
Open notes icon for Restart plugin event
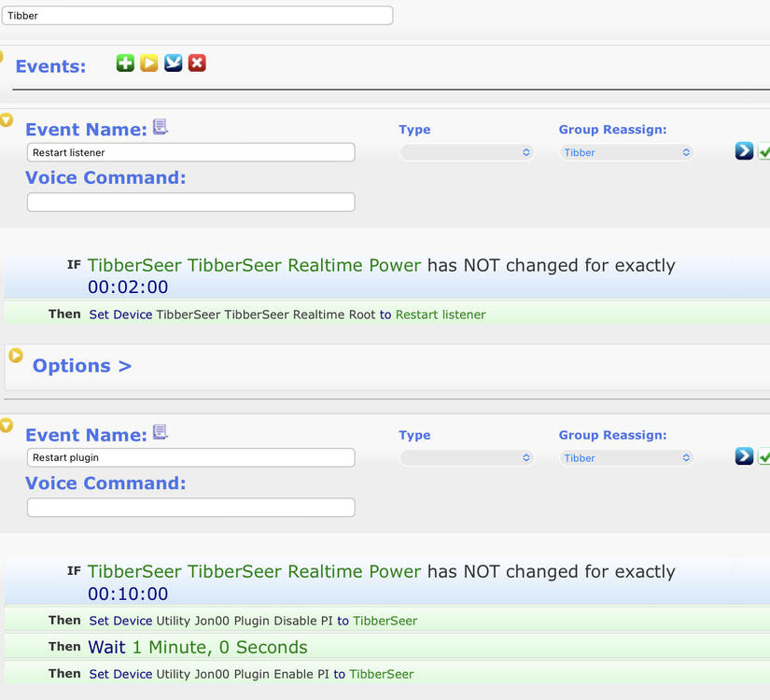[161, 433]
